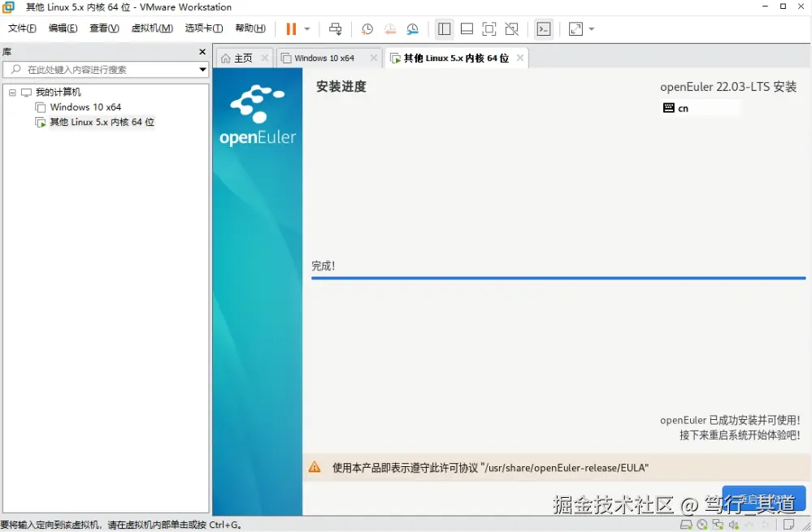Click the 完成! status text
812x532 pixels.
click(x=323, y=266)
